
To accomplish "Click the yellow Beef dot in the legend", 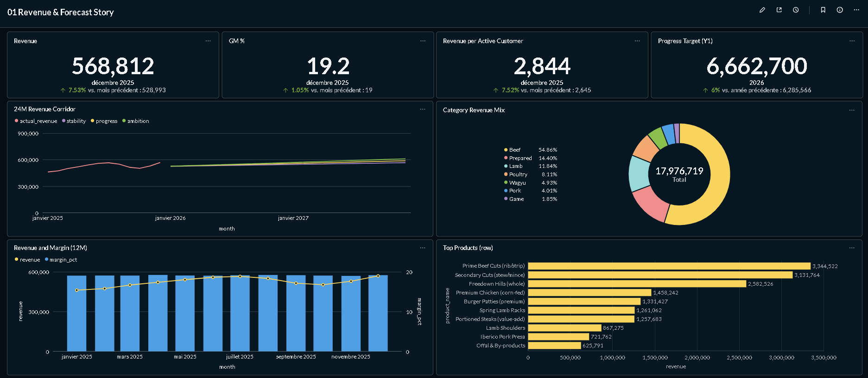I will pyautogui.click(x=506, y=150).
